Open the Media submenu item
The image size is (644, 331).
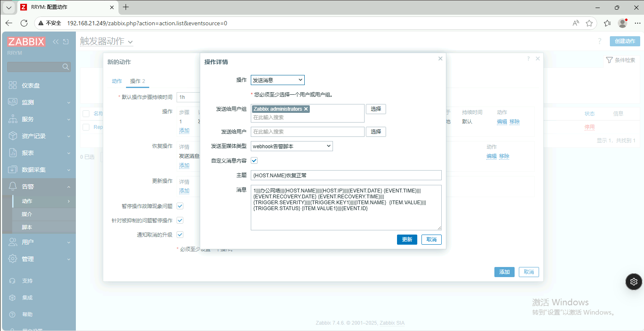point(27,214)
